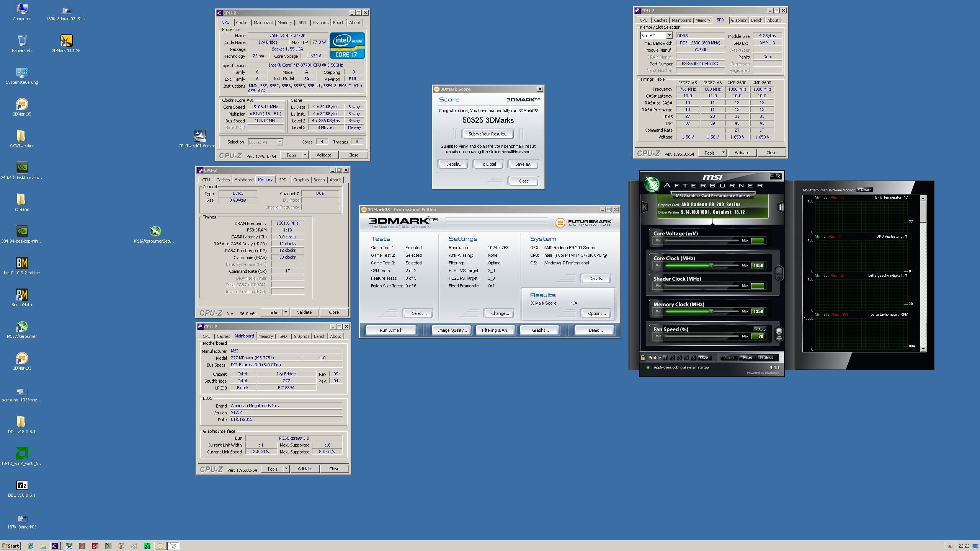980x551 pixels.
Task: Open 340.43-desktop-win NVIDIA driver installer
Action: tap(22, 171)
